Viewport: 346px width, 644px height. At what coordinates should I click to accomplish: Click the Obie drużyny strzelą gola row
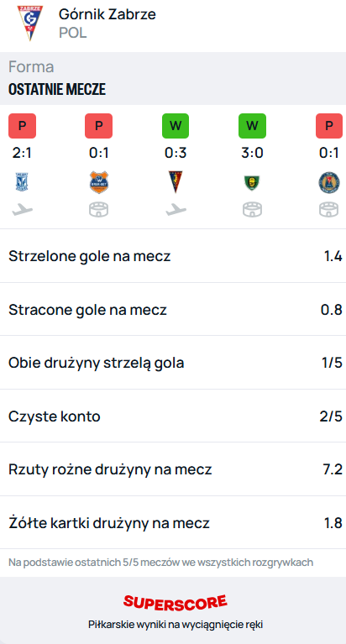pyautogui.click(x=173, y=363)
